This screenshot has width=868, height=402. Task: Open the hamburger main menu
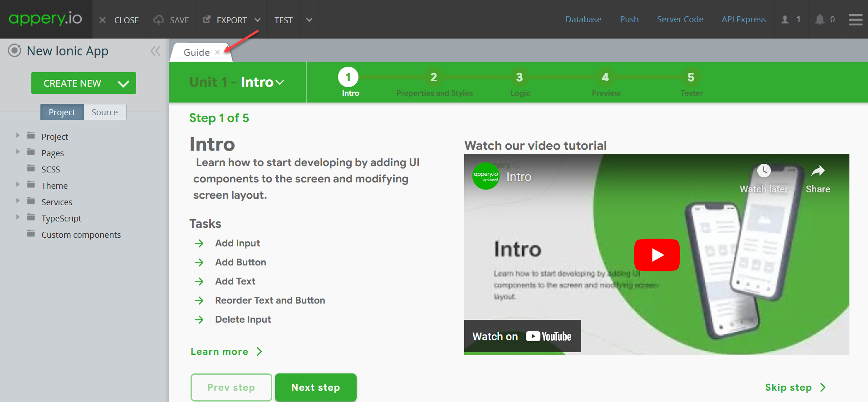(x=855, y=20)
